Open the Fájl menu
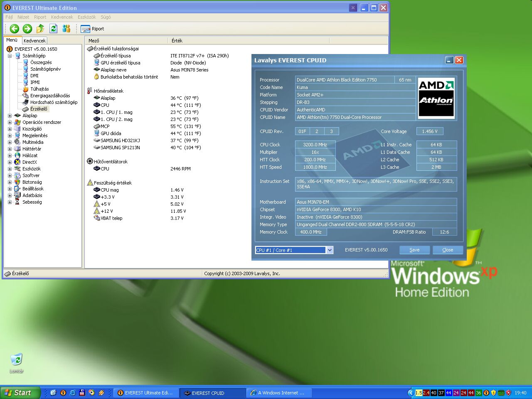 pyautogui.click(x=9, y=17)
